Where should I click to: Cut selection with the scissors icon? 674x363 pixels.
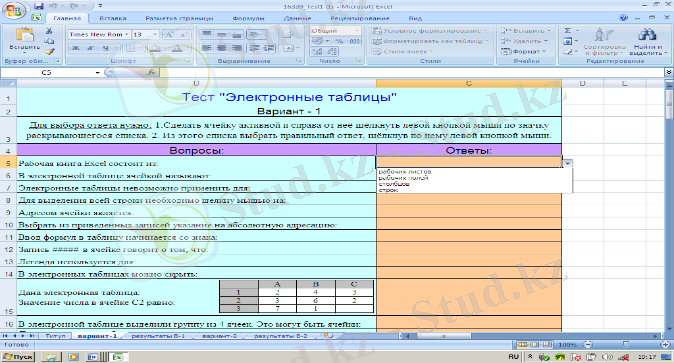pos(49,31)
